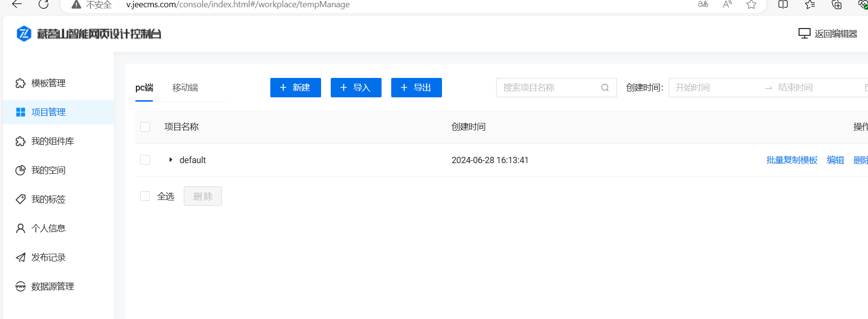
Task: Click the browser translate icon
Action: pos(703,4)
